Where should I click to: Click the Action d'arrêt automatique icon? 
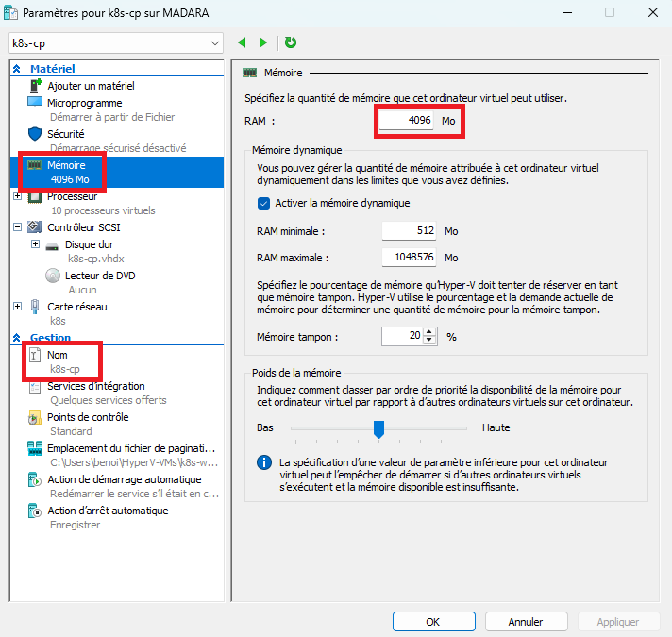(35, 511)
